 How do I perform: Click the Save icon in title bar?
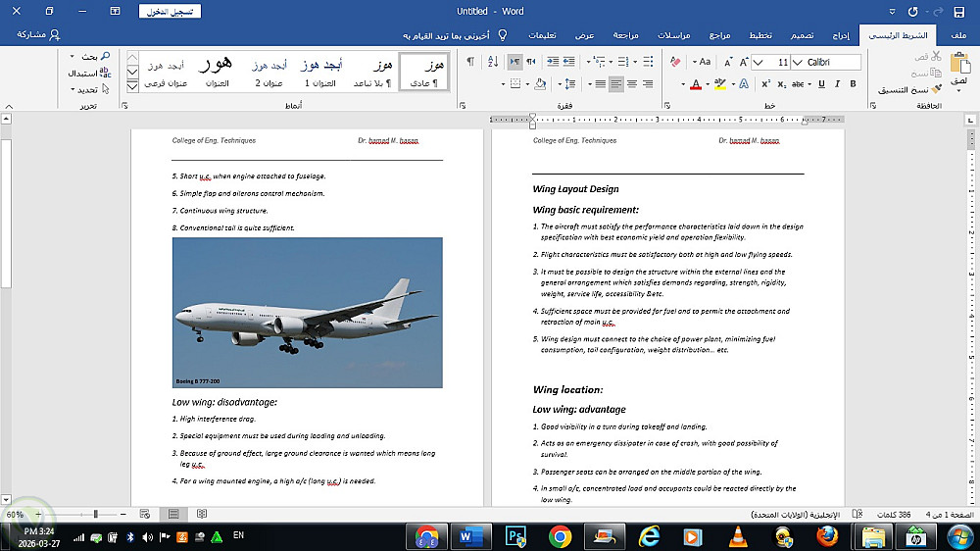(x=958, y=11)
